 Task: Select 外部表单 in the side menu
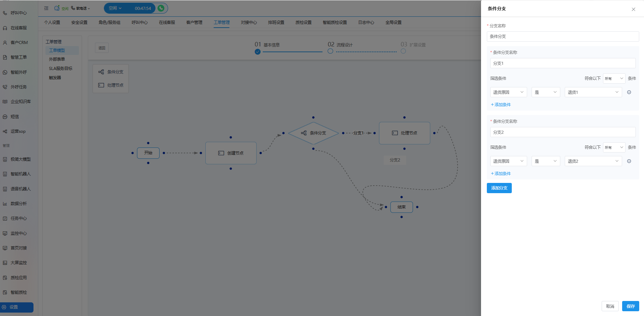tap(57, 59)
